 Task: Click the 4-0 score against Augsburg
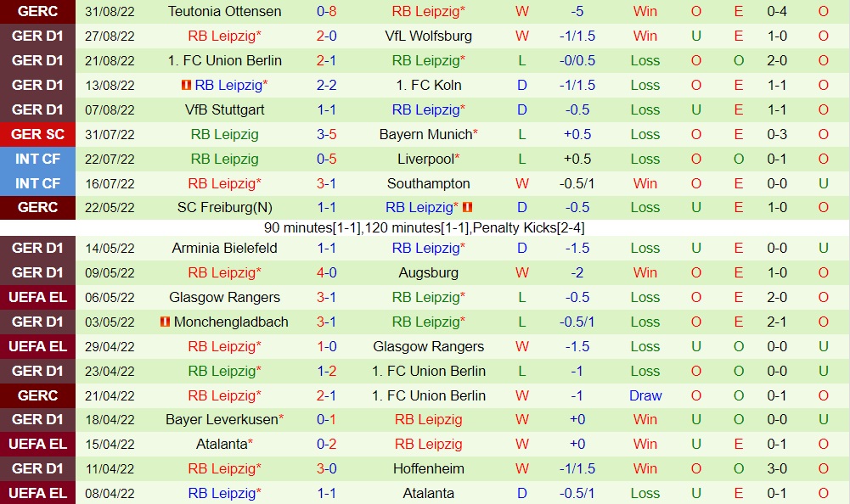pyautogui.click(x=327, y=272)
